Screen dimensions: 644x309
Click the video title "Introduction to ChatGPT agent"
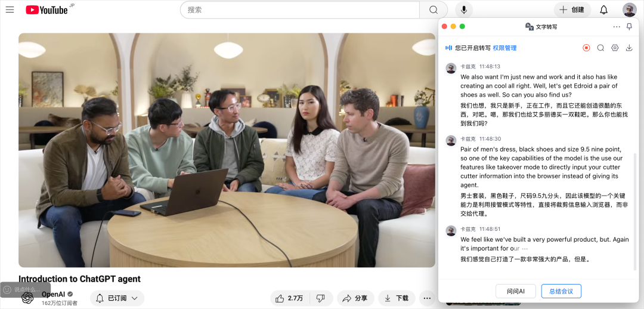click(80, 279)
